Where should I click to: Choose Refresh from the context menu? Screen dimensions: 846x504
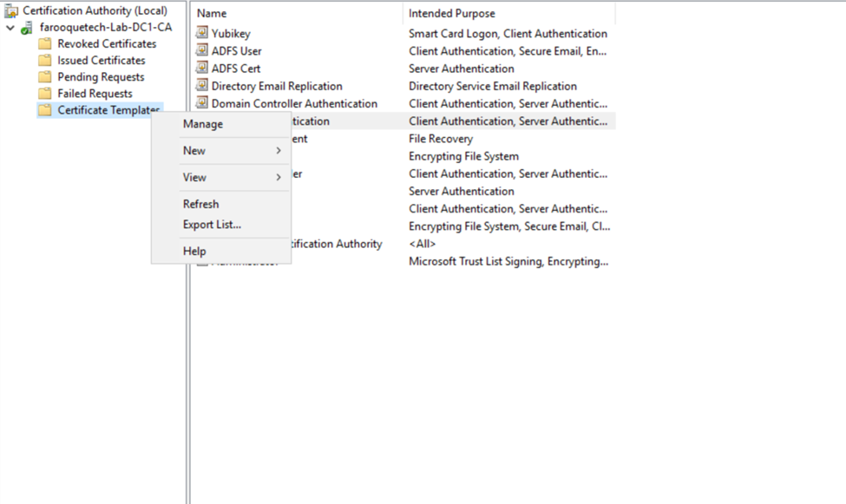tap(200, 204)
